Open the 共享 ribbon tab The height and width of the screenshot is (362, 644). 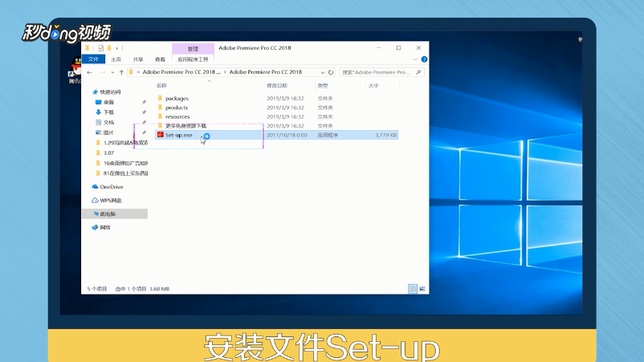(138, 59)
